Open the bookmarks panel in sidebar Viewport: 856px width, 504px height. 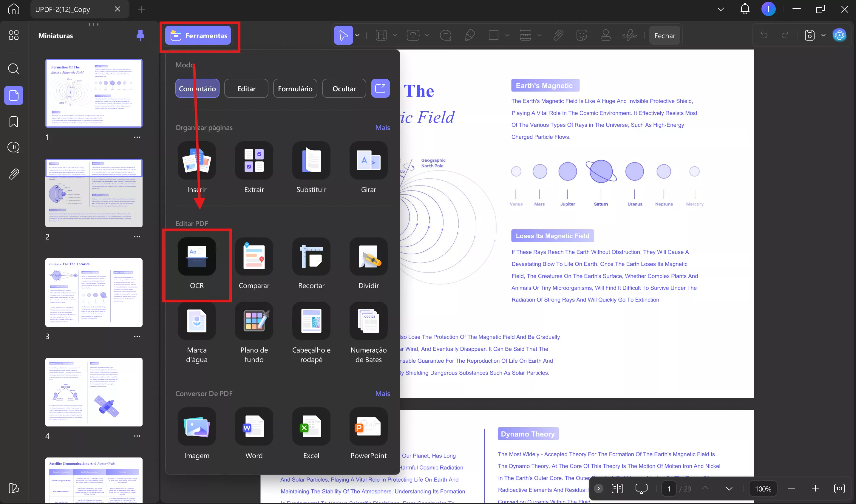click(x=14, y=122)
